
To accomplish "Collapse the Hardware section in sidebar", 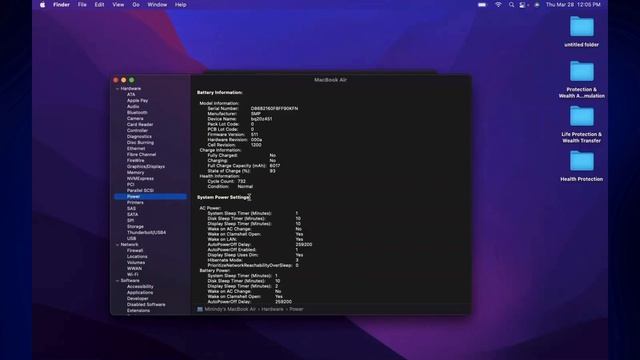I will click(117, 89).
